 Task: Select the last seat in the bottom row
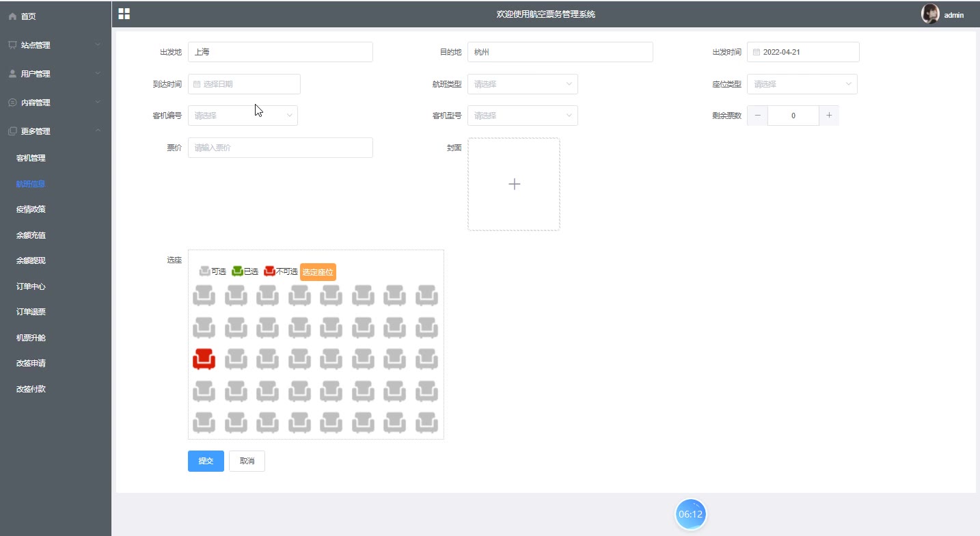[x=426, y=422]
